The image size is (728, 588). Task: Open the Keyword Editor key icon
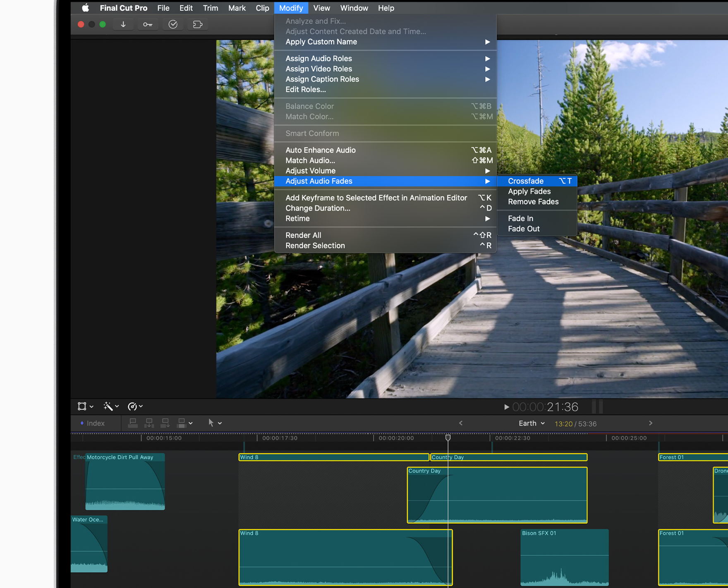pos(148,24)
